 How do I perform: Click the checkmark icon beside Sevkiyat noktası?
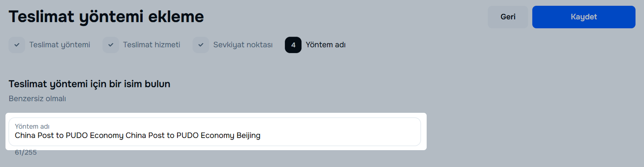(x=201, y=45)
